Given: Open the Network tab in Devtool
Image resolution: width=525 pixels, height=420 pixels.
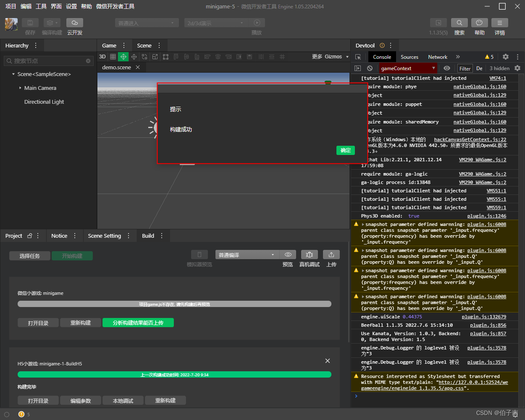Looking at the screenshot, I should 438,57.
